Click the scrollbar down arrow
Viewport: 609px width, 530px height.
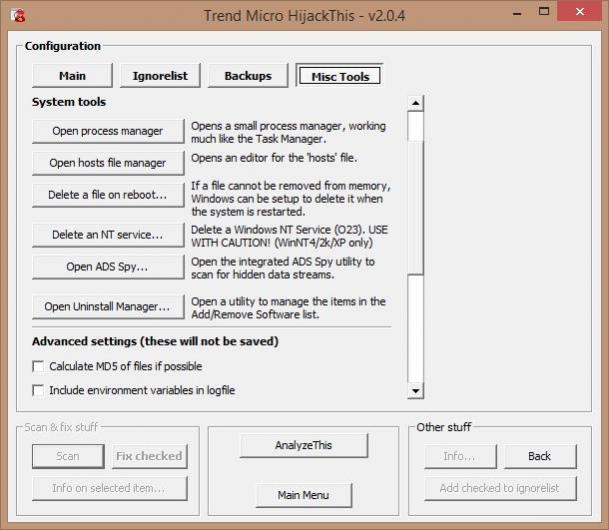(416, 391)
